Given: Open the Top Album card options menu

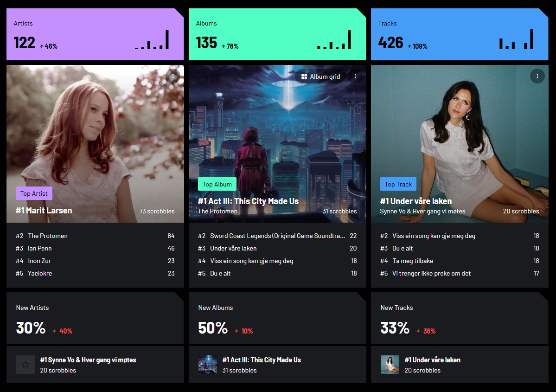Looking at the screenshot, I should pyautogui.click(x=355, y=76).
